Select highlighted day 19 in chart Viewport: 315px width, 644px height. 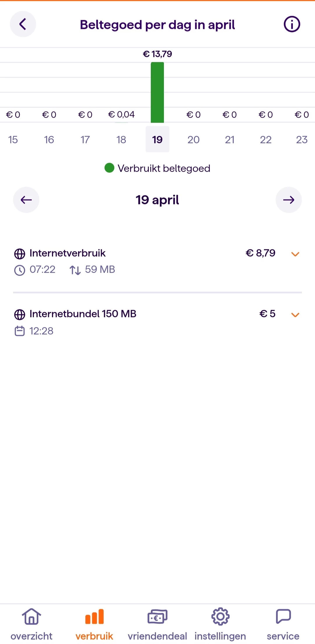coord(157,140)
